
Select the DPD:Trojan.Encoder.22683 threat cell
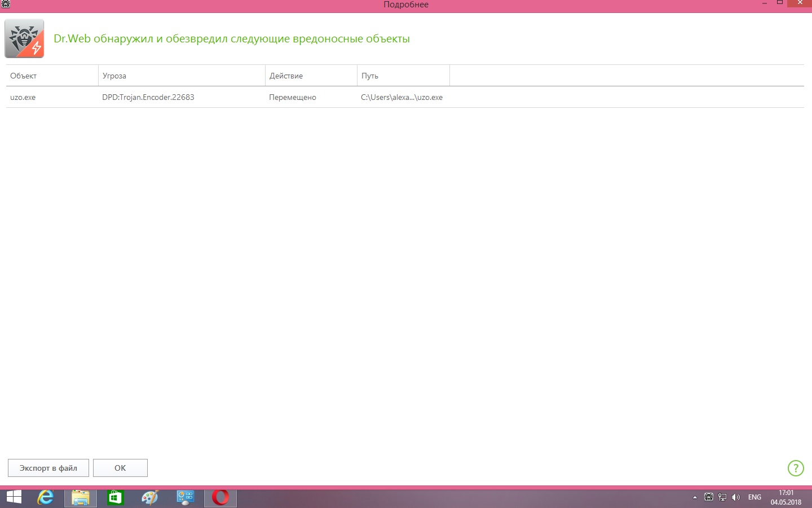pyautogui.click(x=148, y=97)
